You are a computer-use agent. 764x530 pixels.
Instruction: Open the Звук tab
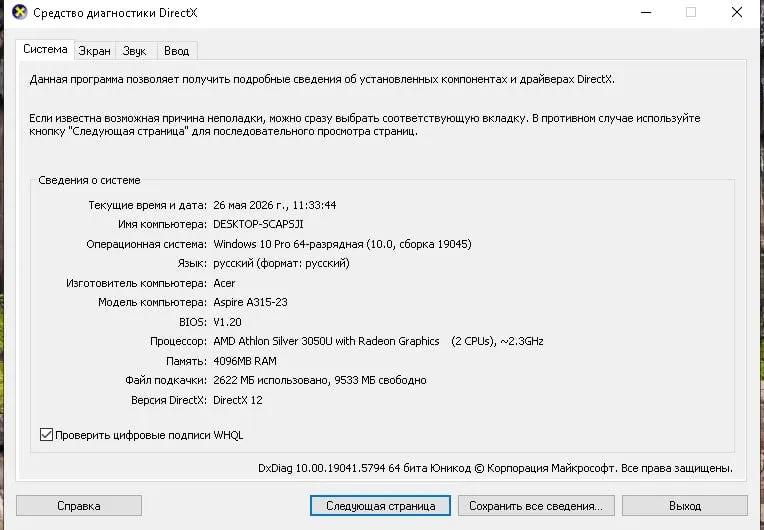pos(134,51)
